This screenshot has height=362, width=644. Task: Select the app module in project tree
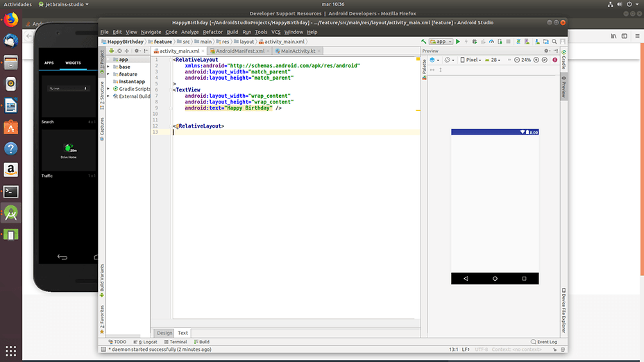pyautogui.click(x=124, y=60)
